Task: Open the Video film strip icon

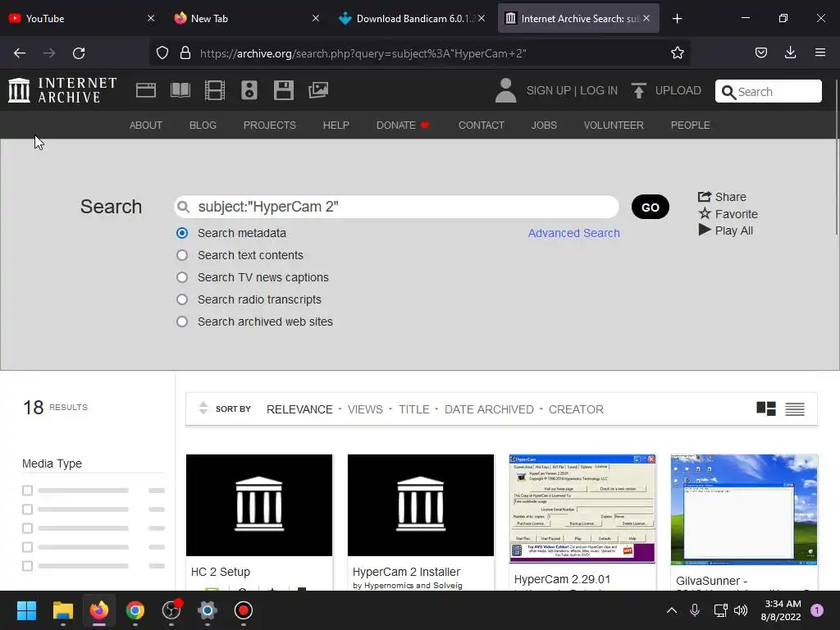Action: click(x=215, y=90)
